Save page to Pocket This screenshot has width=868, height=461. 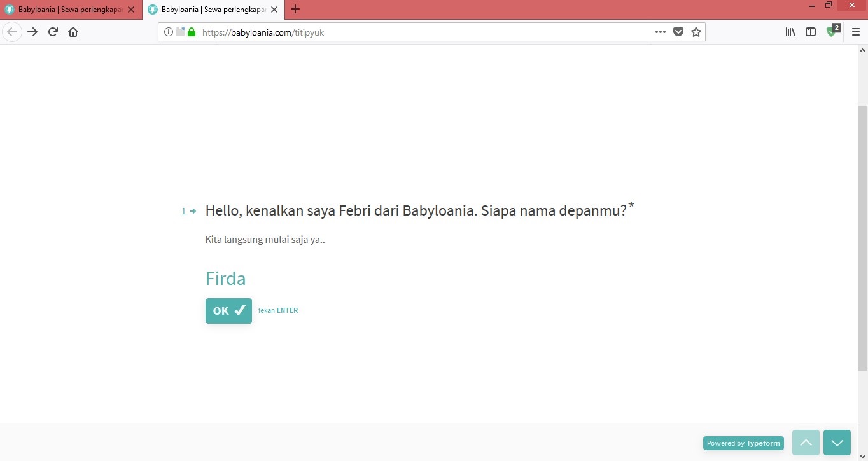tap(678, 32)
